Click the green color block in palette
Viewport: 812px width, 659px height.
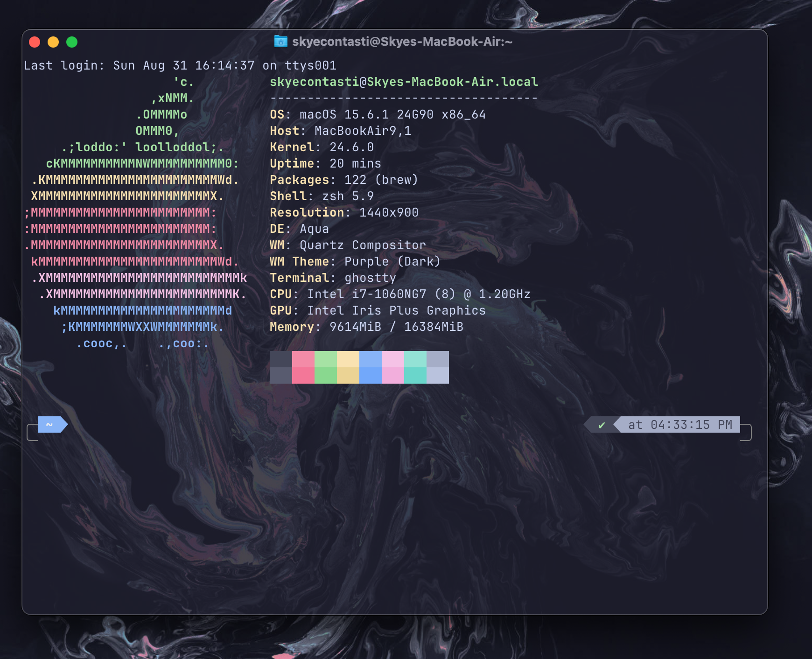[326, 367]
